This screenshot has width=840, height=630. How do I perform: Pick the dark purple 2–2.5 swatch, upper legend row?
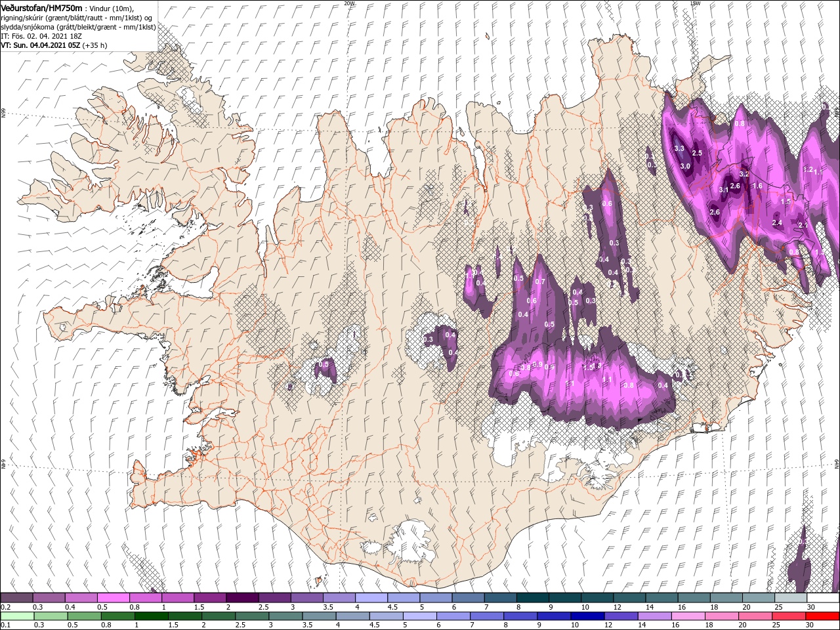(241, 598)
